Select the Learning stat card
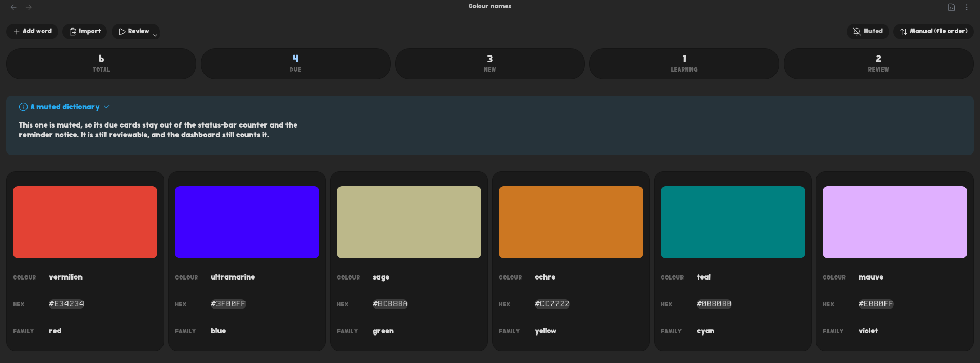The image size is (980, 363). pyautogui.click(x=684, y=64)
